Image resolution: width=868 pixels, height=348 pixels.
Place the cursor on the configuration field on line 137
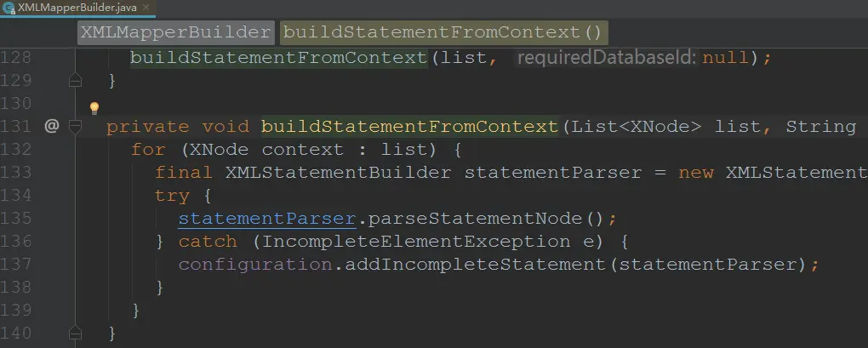point(255,265)
